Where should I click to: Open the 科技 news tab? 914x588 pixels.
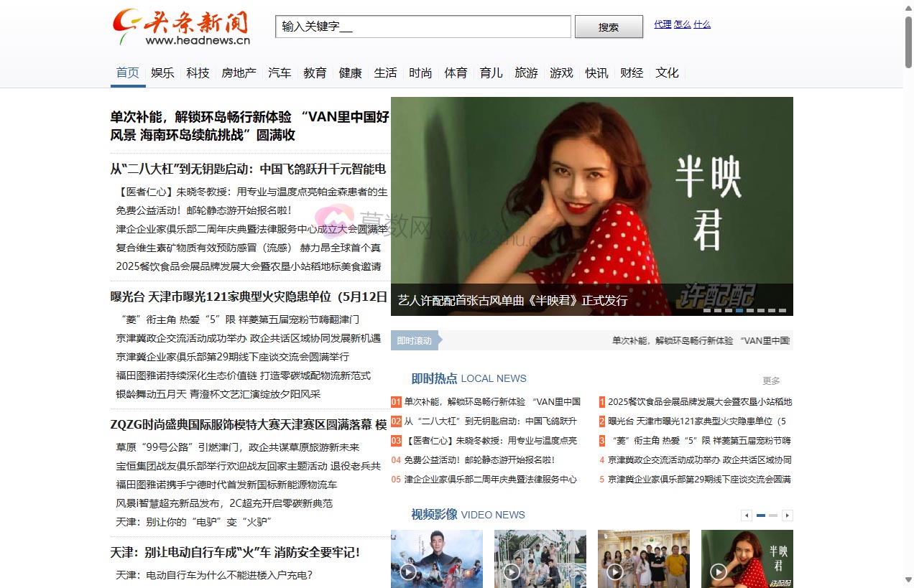point(198,73)
